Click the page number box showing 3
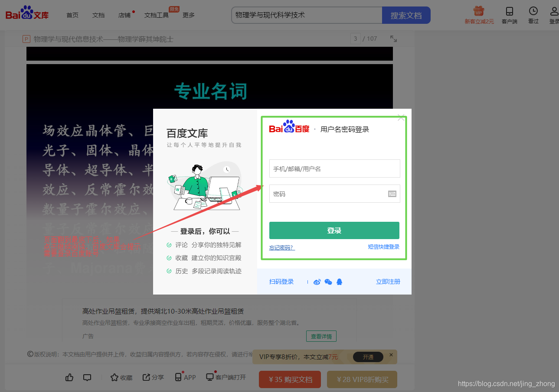This screenshot has height=392, width=559. (355, 39)
